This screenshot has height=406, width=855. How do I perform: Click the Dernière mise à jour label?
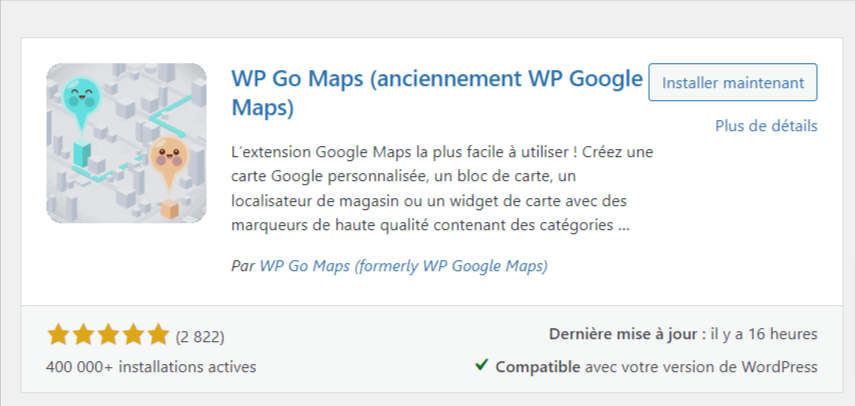622,334
